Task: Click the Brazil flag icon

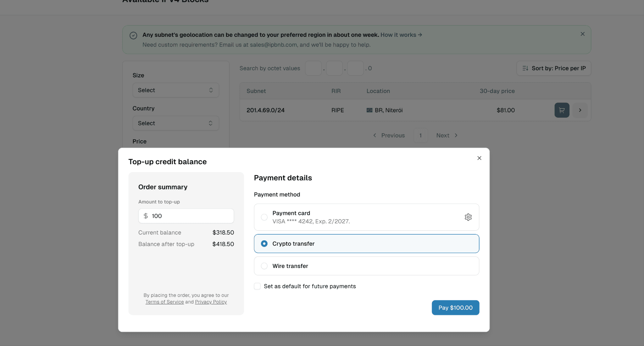Action: [x=369, y=110]
